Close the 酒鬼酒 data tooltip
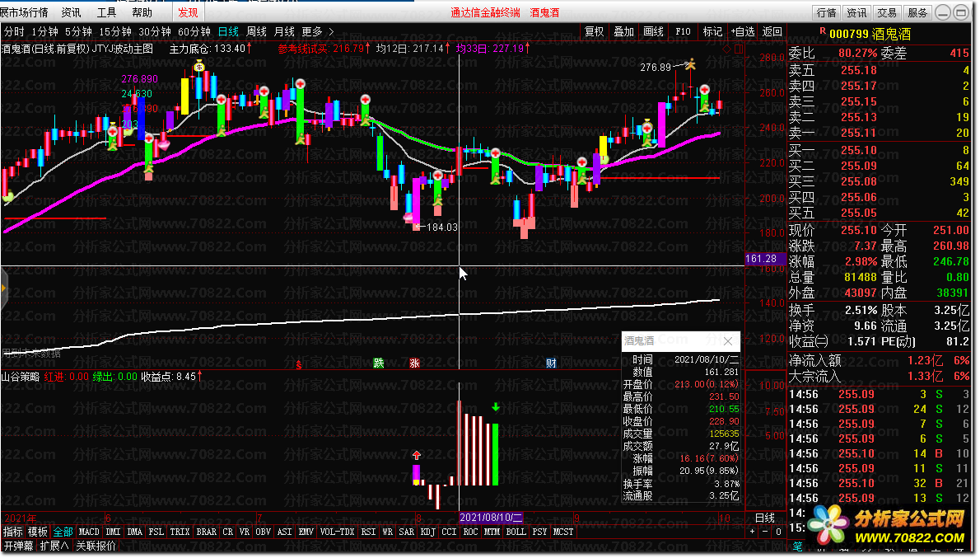The height and width of the screenshot is (558, 980). 728,341
